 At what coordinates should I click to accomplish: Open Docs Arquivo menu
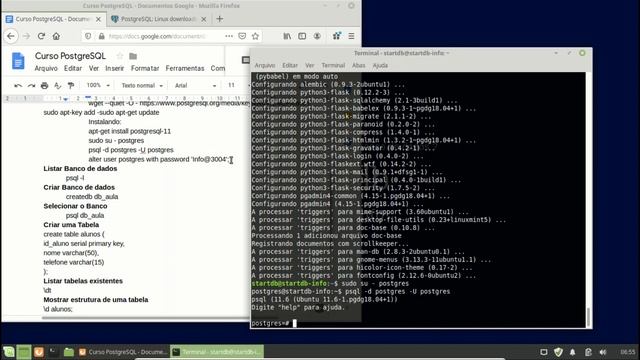(x=46, y=68)
